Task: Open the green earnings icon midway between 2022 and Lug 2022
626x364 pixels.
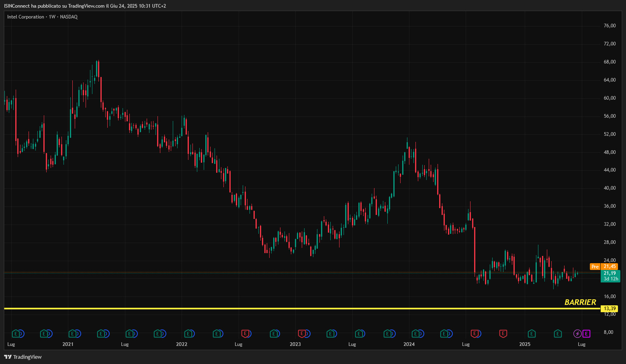Action: (x=216, y=333)
